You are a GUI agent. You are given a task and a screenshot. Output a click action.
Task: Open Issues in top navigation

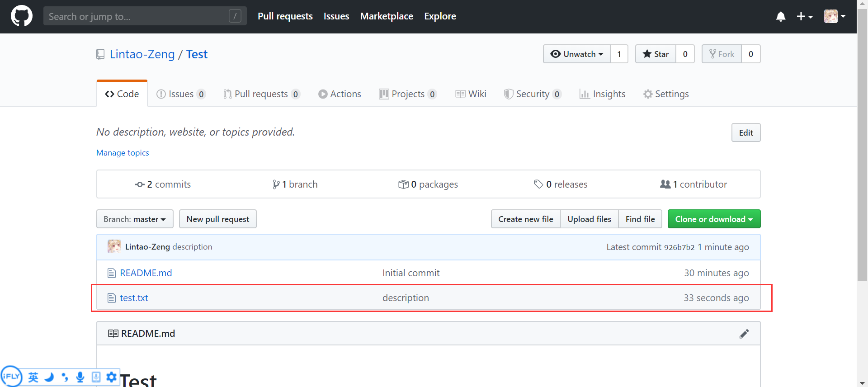click(336, 16)
